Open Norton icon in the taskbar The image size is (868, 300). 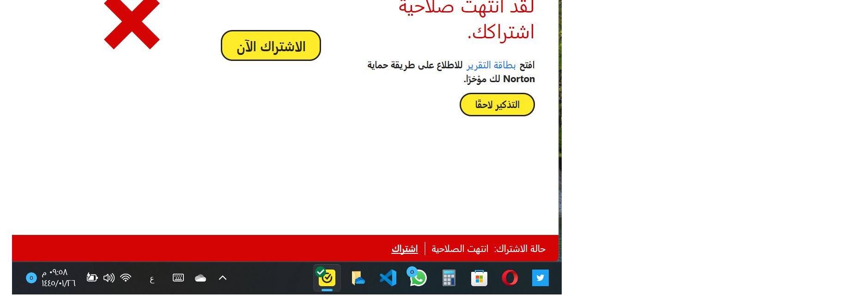(x=327, y=278)
